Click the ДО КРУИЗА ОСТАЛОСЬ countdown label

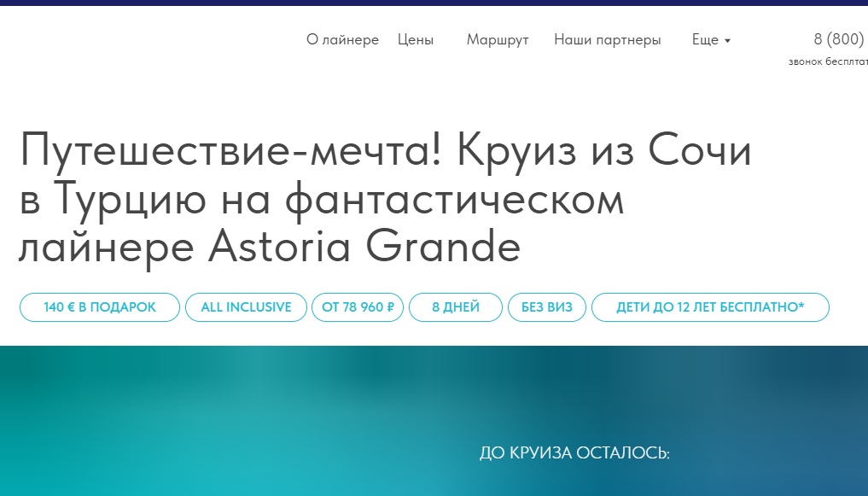(574, 453)
